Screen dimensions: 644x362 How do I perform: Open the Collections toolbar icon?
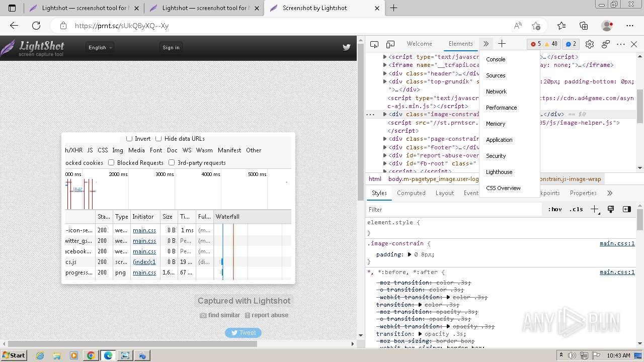pos(584,26)
